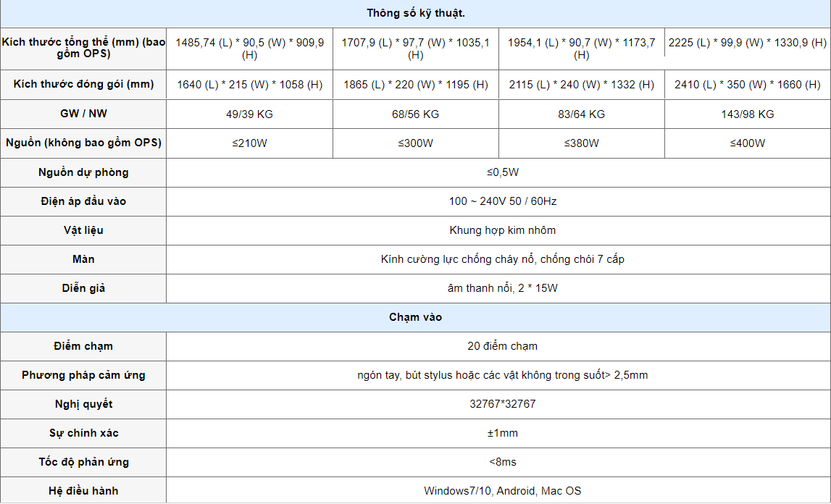The image size is (831, 504).
Task: Click accuracy value '±1mm'
Action: [x=502, y=433]
